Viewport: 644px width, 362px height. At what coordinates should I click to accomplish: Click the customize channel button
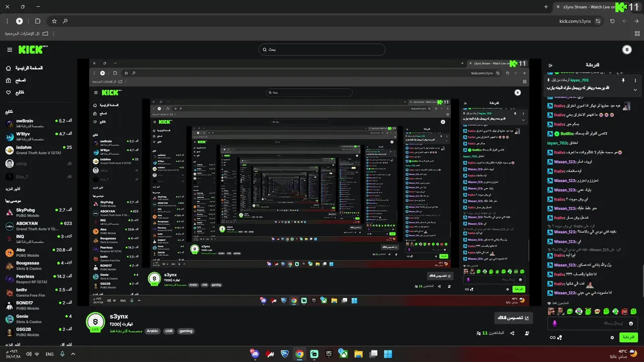click(x=513, y=318)
